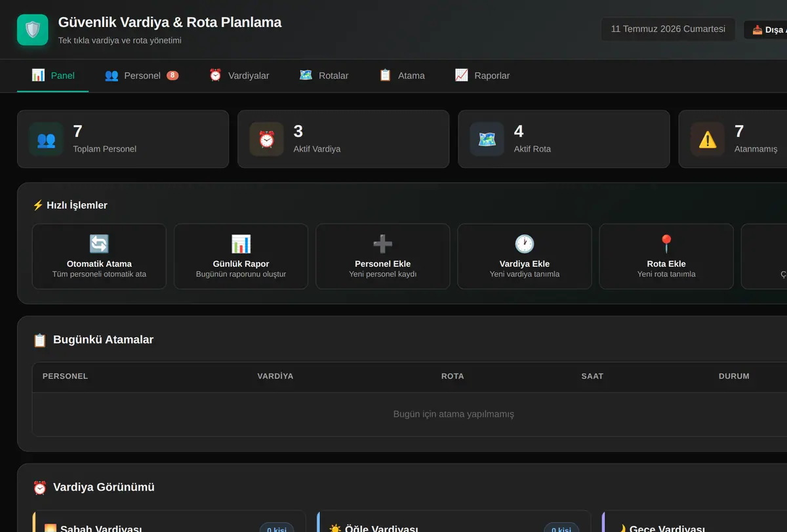
Task: Add new staff via Personel Ekle
Action: [382, 256]
